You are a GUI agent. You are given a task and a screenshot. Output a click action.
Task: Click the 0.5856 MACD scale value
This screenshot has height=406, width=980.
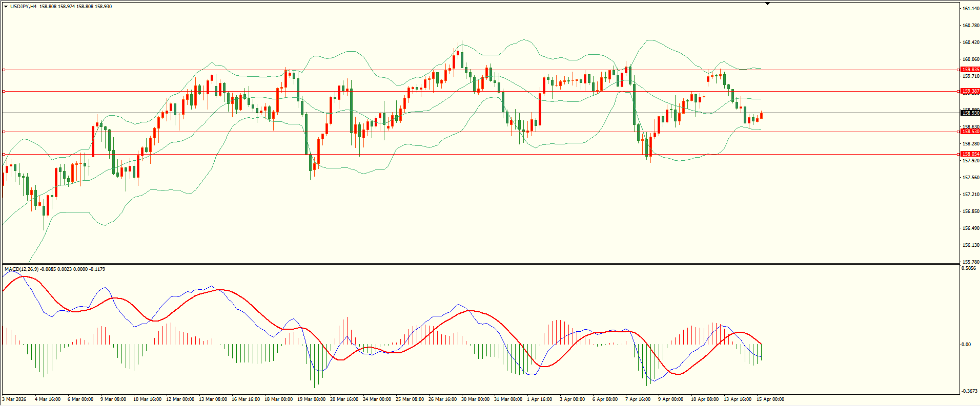pyautogui.click(x=969, y=268)
